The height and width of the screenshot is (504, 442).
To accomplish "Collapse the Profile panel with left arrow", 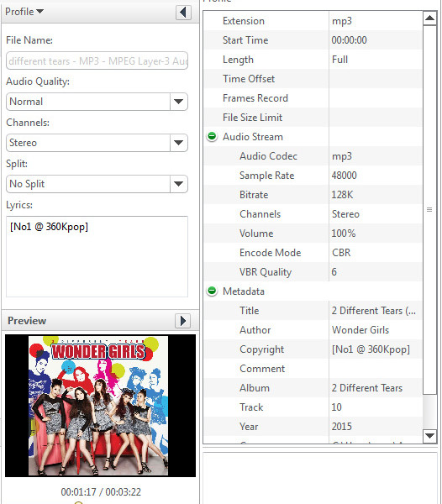I will 183,13.
